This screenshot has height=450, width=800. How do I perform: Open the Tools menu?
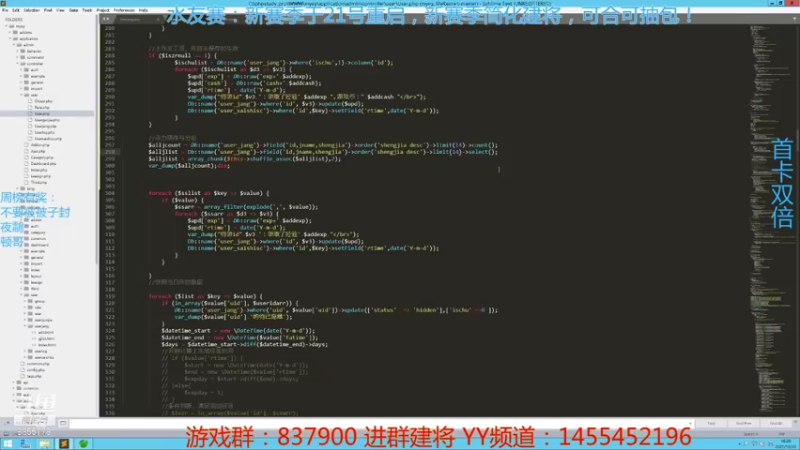coord(87,10)
